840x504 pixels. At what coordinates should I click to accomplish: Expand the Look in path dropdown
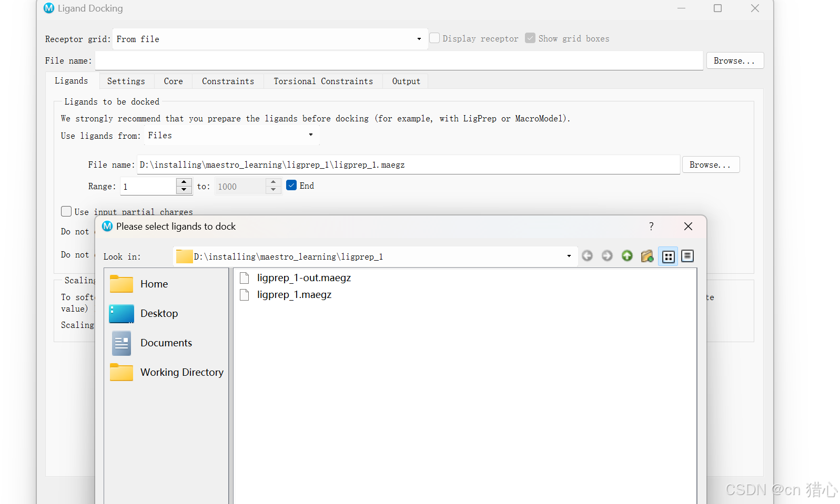coord(569,256)
